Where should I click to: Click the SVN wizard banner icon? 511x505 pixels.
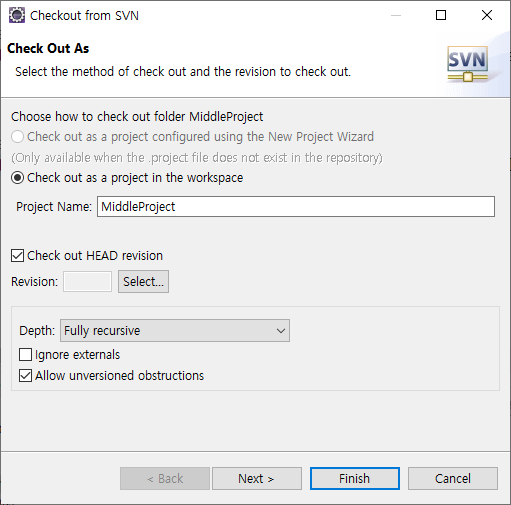click(x=467, y=64)
